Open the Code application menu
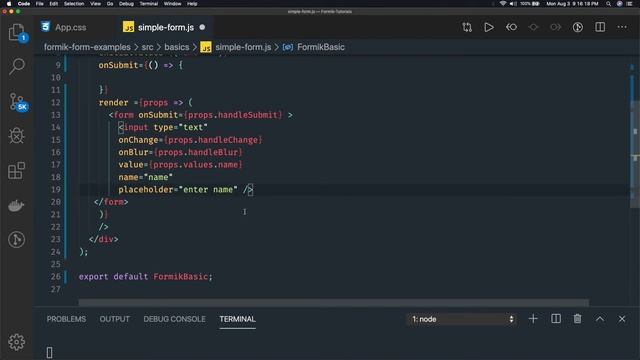640x360 pixels. (24, 4)
